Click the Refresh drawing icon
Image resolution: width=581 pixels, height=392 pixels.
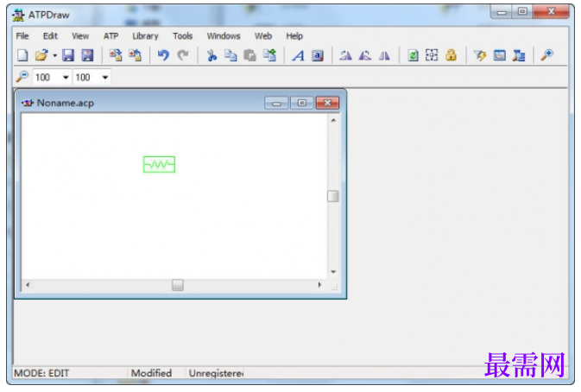tap(413, 55)
